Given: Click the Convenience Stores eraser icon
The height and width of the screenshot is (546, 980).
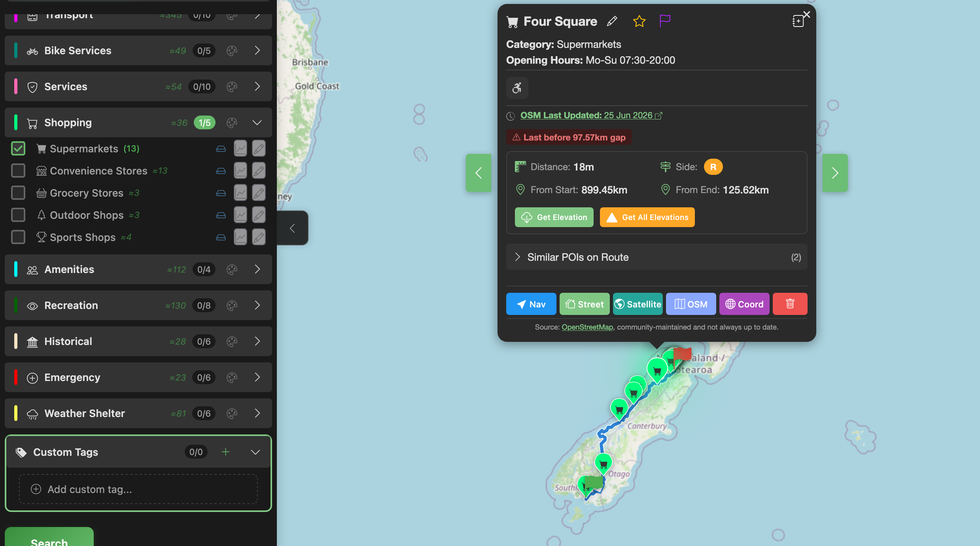Looking at the screenshot, I should (x=221, y=171).
